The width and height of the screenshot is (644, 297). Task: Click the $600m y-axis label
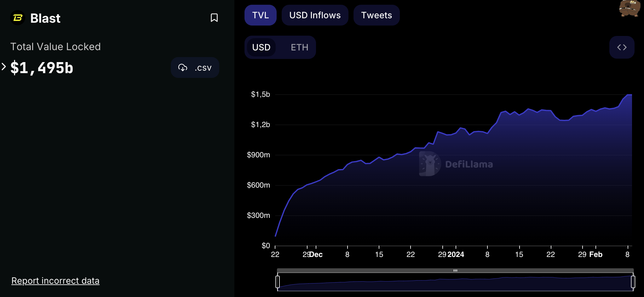(258, 185)
